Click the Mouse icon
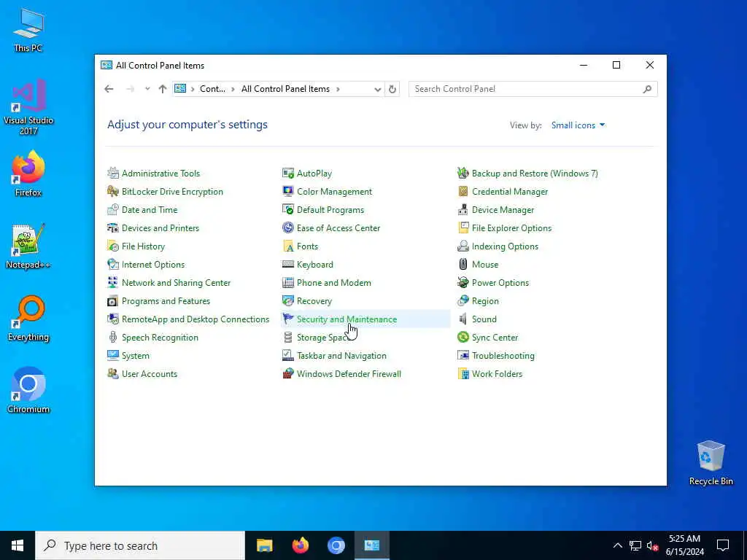 click(x=463, y=264)
